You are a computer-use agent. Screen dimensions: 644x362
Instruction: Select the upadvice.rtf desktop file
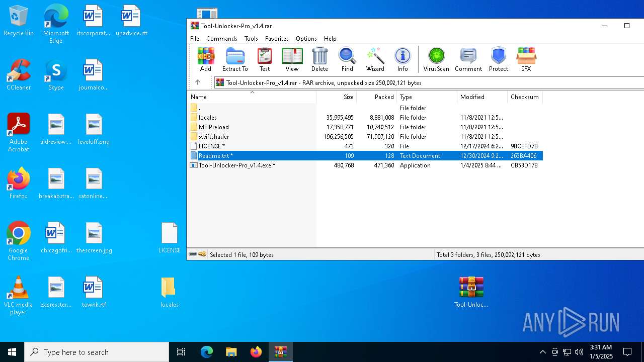131,21
